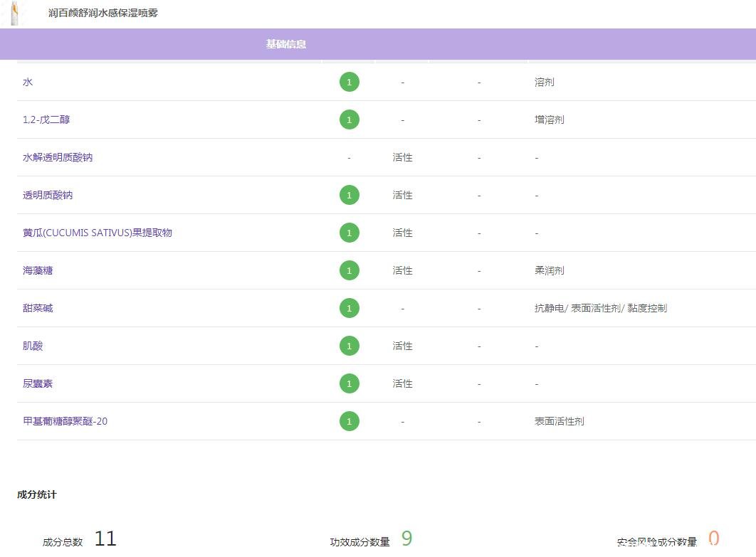Click the product thumbnail image at top
This screenshot has height=557, width=756.
click(15, 13)
